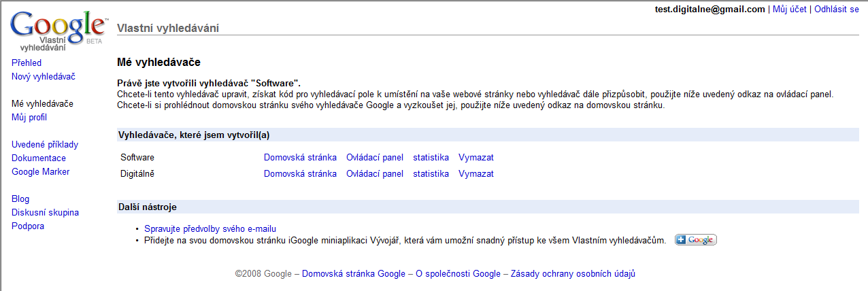Click Odhlásit se to sign out
This screenshot has height=291, width=868.
coord(837,10)
